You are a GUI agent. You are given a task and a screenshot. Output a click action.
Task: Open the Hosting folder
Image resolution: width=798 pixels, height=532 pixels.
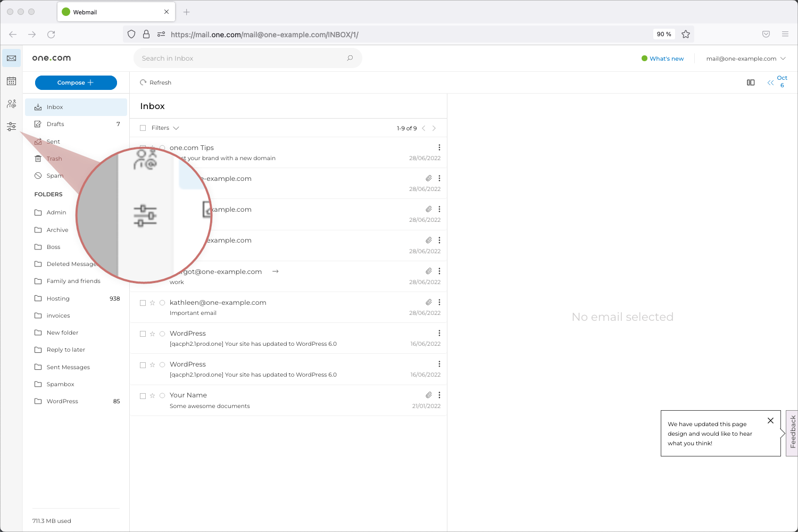[58, 298]
